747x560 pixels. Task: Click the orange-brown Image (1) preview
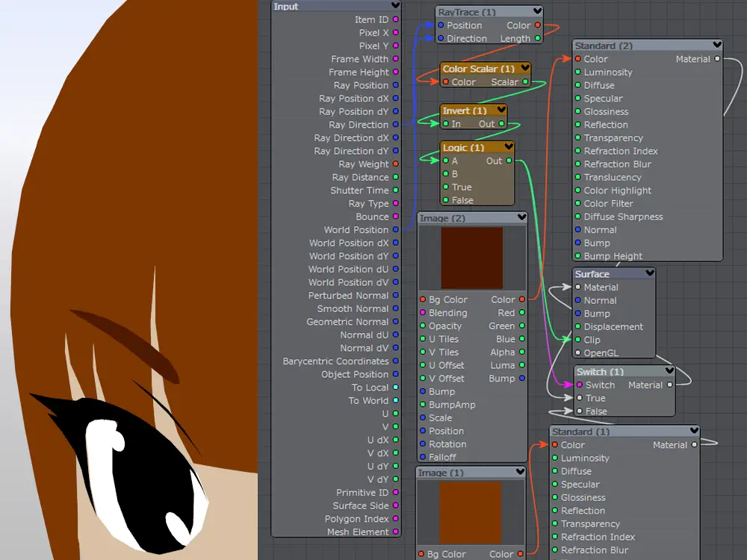470,511
